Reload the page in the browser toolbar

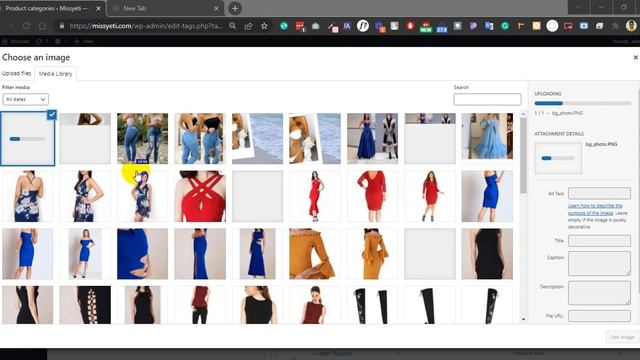[26, 26]
